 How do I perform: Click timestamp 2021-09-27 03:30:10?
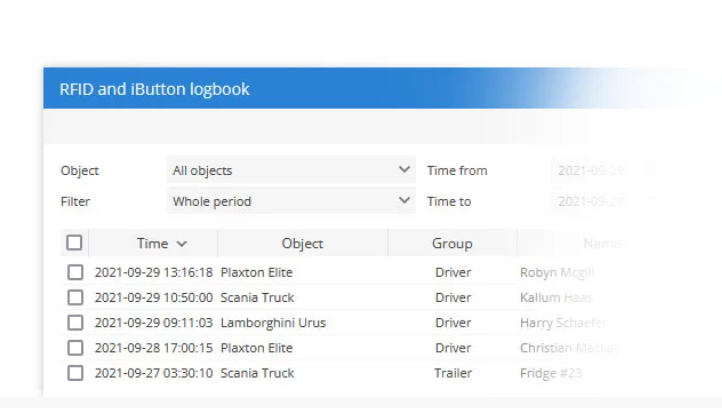point(154,373)
